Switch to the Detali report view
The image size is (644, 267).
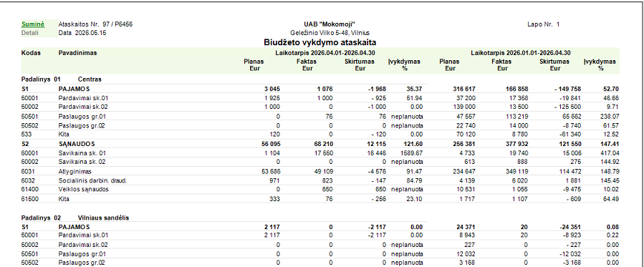point(30,33)
